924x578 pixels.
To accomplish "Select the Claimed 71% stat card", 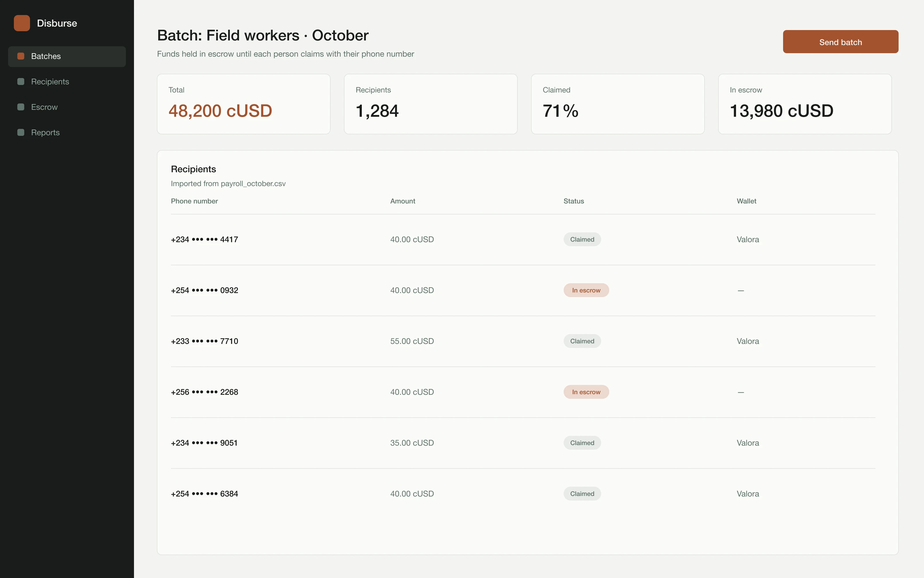I will point(618,104).
